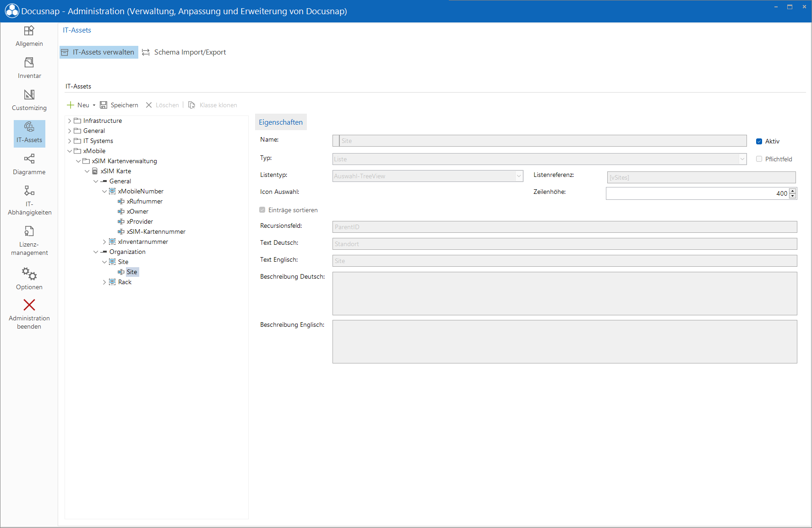
Task: Open the Neu dropdown arrow
Action: (94, 105)
